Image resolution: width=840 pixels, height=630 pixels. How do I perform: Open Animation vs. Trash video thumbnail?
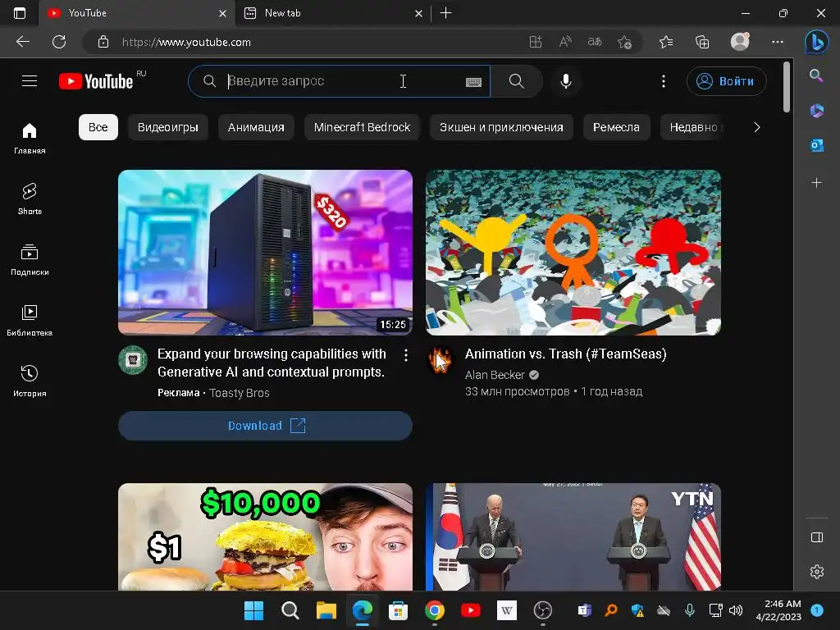[573, 253]
